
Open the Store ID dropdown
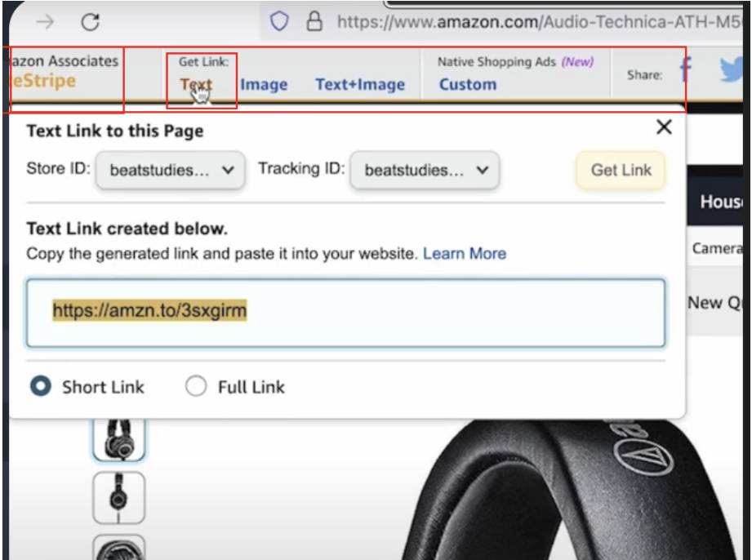171,170
